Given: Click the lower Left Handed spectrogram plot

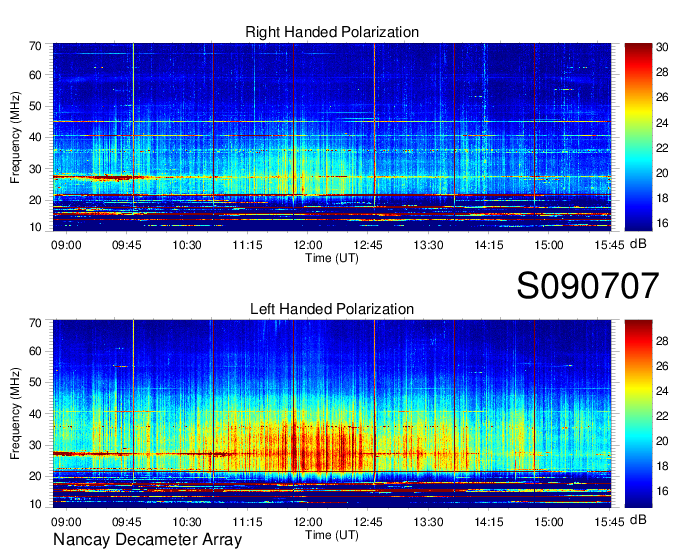Looking at the screenshot, I should click(x=332, y=414).
